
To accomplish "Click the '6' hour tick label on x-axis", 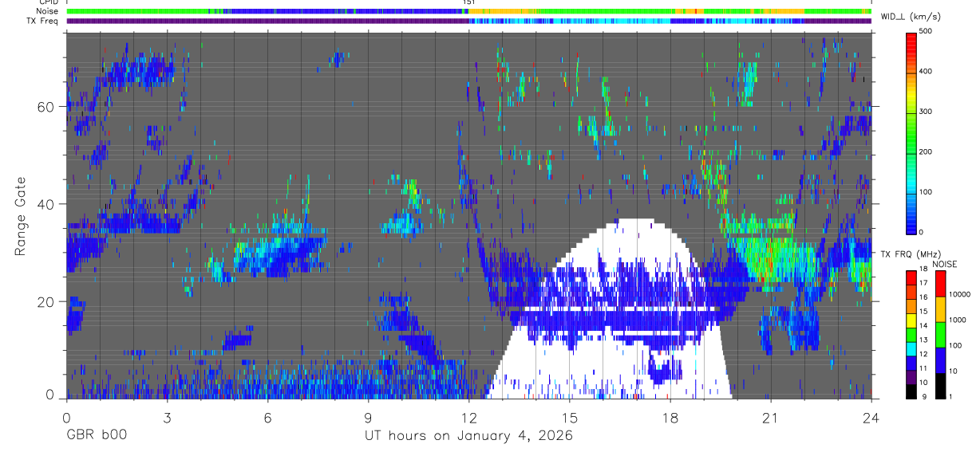I will coord(267,417).
